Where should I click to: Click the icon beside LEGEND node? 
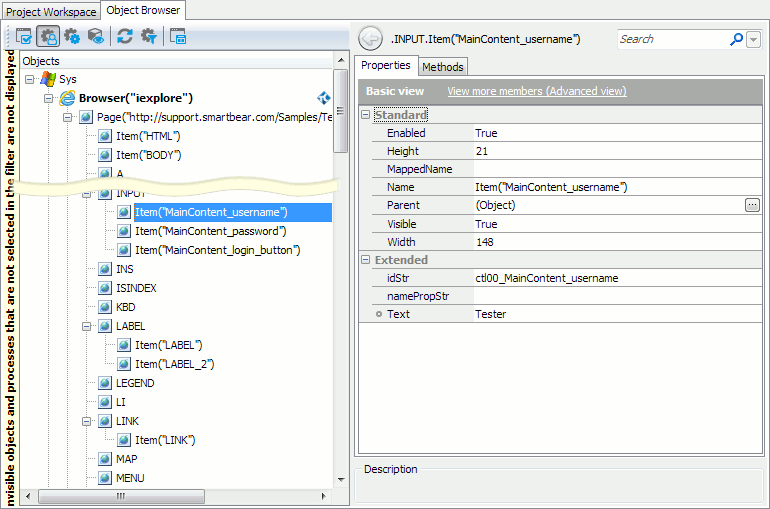pyautogui.click(x=105, y=383)
